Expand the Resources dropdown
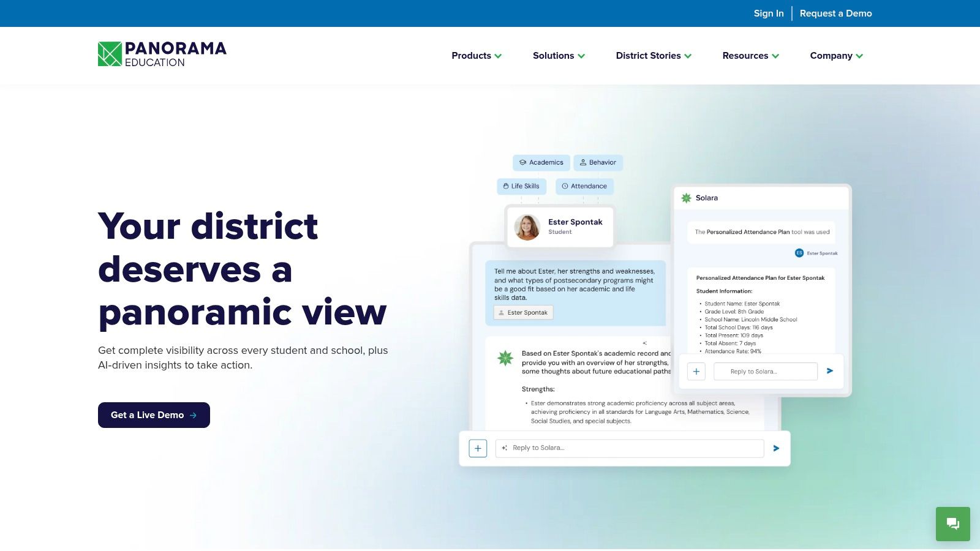 click(x=750, y=56)
